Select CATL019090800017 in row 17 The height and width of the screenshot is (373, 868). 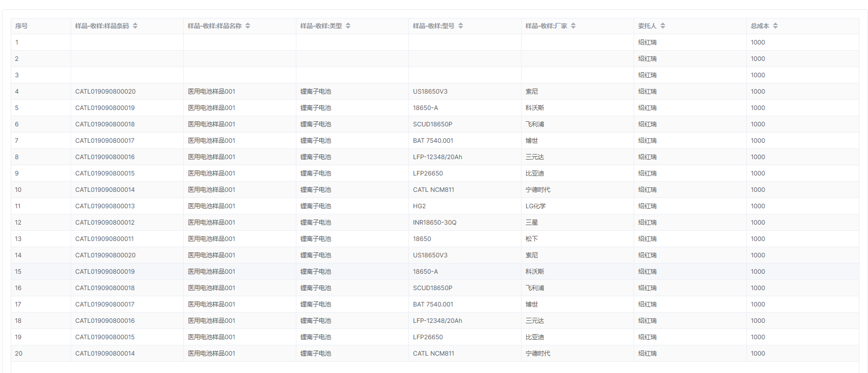(x=105, y=304)
